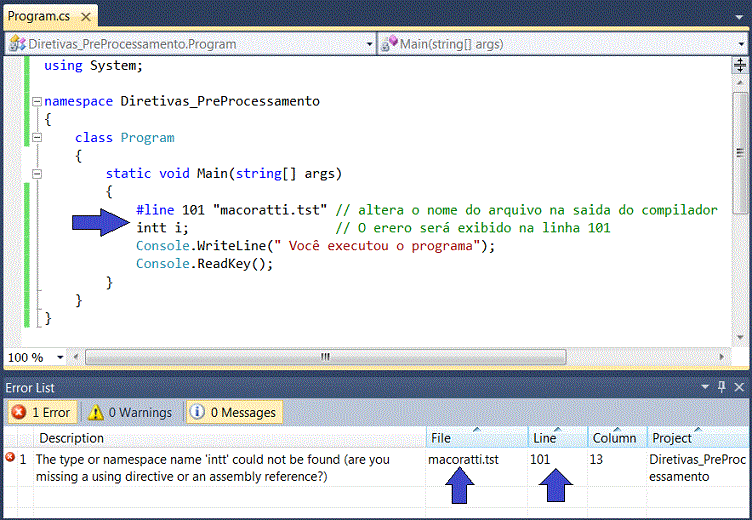Open the 100 % zoom dropdown
Viewport: 752px width, 520px height.
(x=59, y=357)
